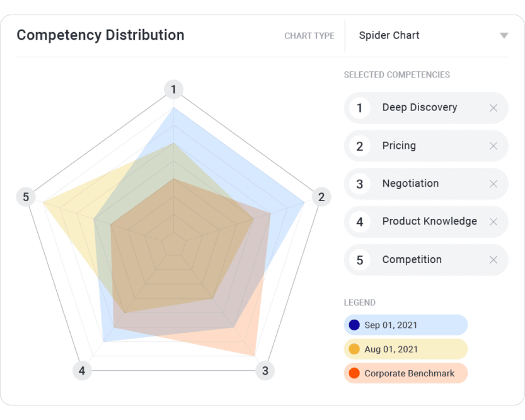The width and height of the screenshot is (525, 420).
Task: Click the Negotiation competency label
Action: tap(410, 184)
